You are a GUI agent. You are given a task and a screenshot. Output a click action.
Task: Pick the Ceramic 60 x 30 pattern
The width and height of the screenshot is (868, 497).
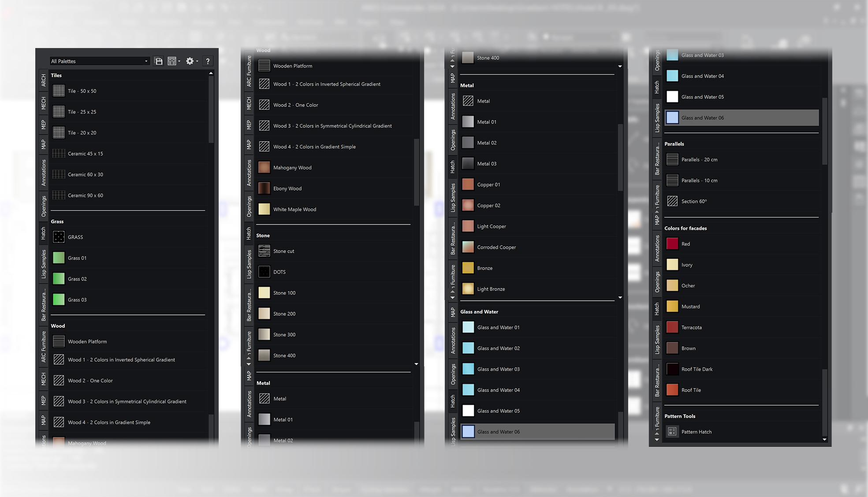[128, 174]
